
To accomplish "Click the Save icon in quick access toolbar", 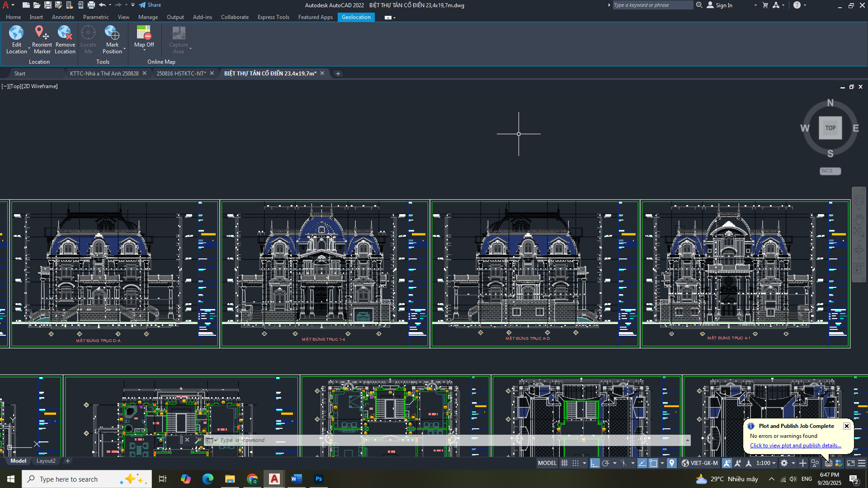I will tap(47, 5).
